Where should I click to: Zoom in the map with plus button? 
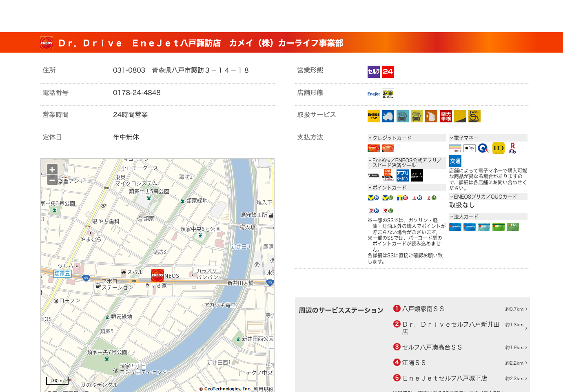coord(52,170)
